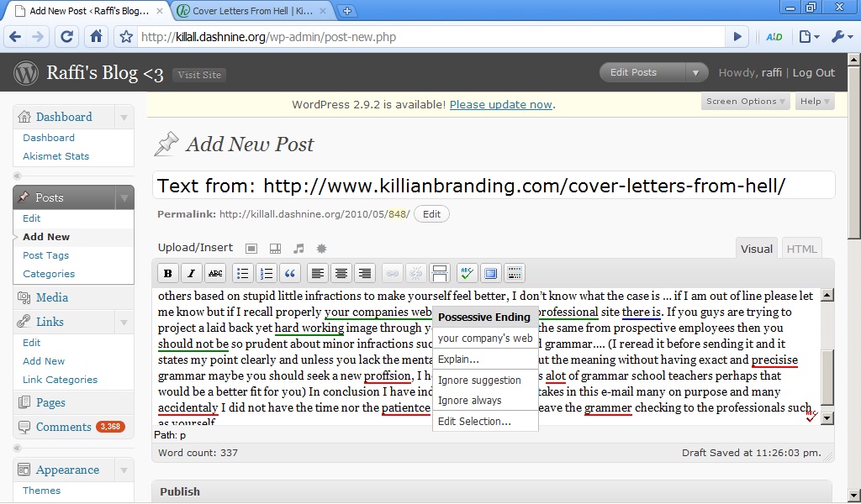Click the Add an Image icon
Screen dimensions: 861x504
[251, 249]
